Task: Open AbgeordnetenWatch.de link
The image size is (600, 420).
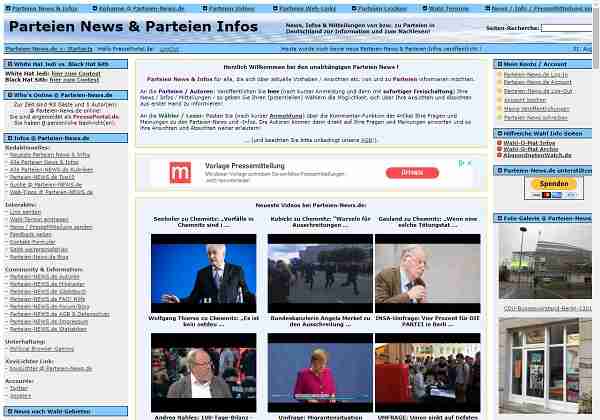Action: pos(537,155)
